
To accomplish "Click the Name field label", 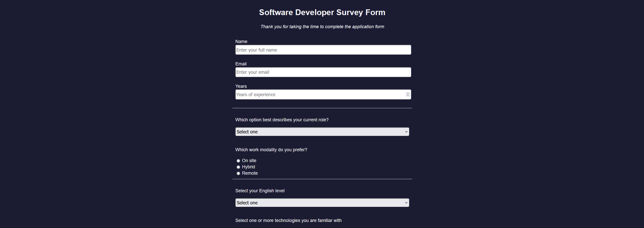I will (x=241, y=41).
